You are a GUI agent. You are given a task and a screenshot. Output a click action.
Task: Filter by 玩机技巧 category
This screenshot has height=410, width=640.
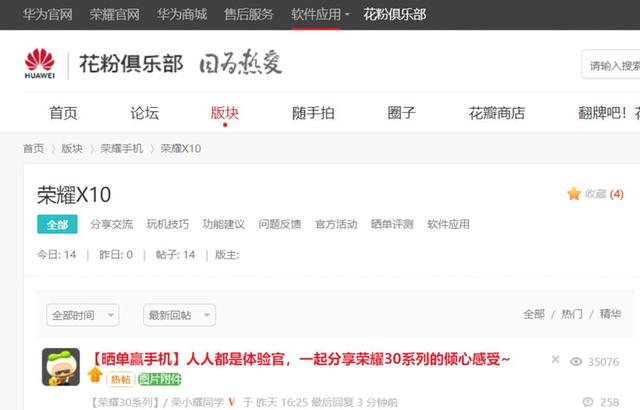pos(168,224)
